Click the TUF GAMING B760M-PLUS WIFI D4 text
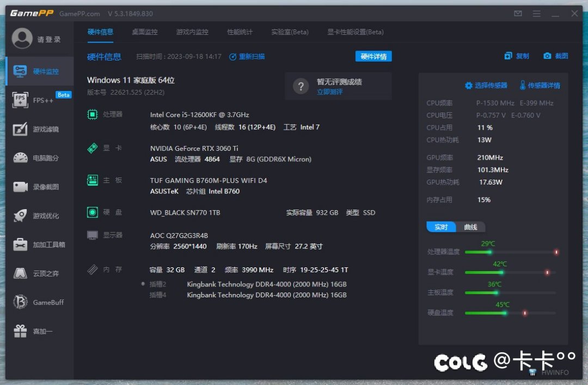The height and width of the screenshot is (385, 588). (x=209, y=180)
